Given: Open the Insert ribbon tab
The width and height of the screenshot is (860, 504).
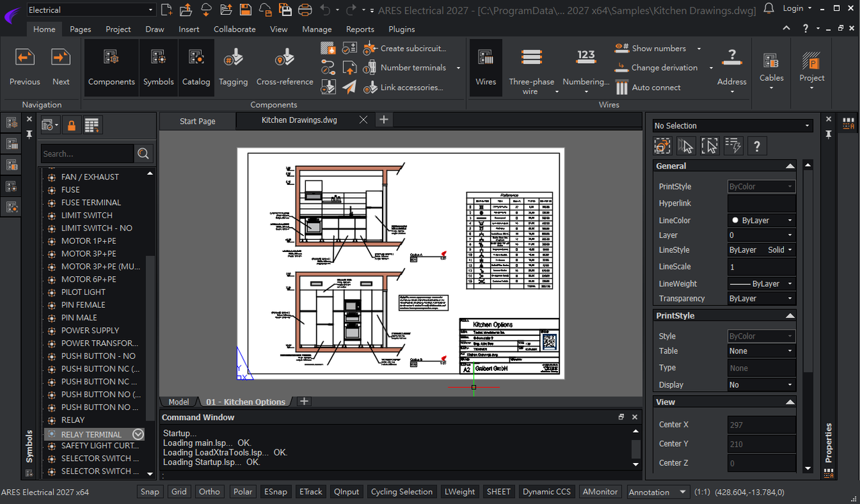Looking at the screenshot, I should [189, 30].
